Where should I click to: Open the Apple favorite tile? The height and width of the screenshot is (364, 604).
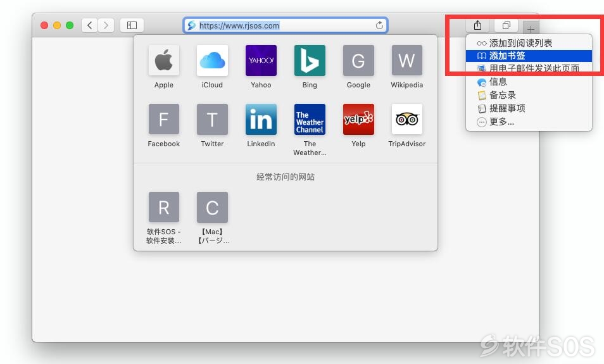164,61
